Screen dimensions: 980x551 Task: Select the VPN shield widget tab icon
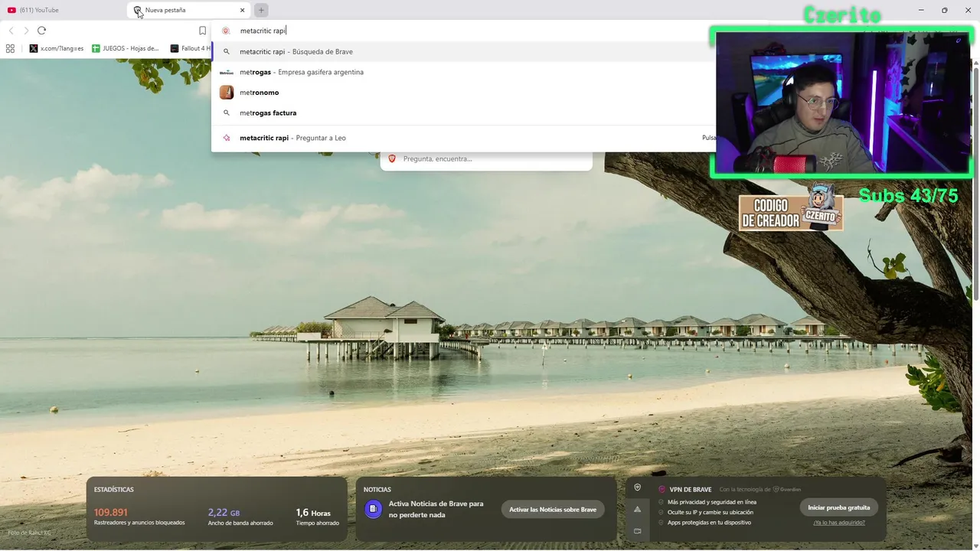point(637,487)
